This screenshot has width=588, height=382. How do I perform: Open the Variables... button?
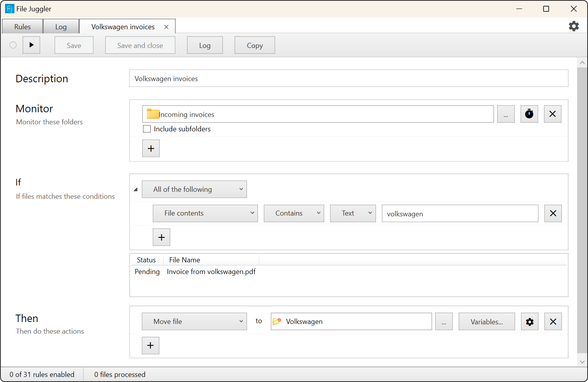coord(487,322)
